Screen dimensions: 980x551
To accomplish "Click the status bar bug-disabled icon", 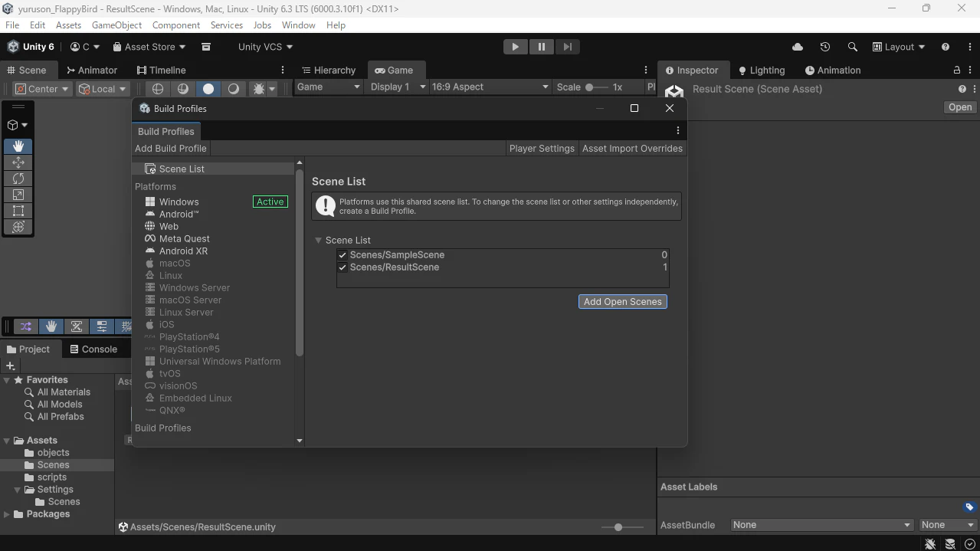I will click(930, 544).
